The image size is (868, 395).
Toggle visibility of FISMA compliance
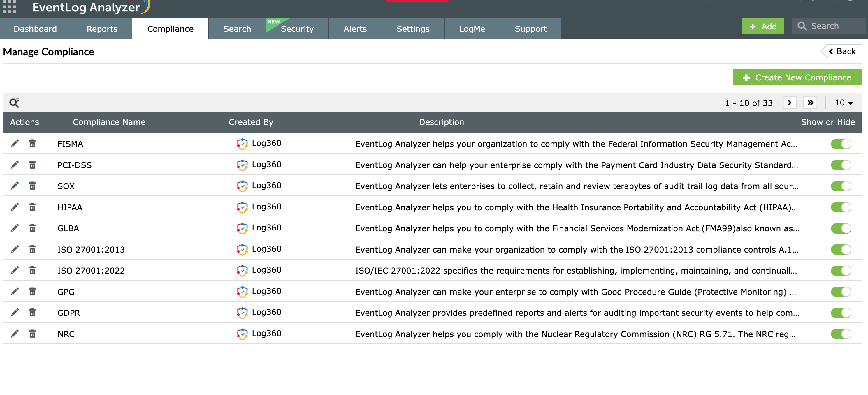tap(841, 144)
